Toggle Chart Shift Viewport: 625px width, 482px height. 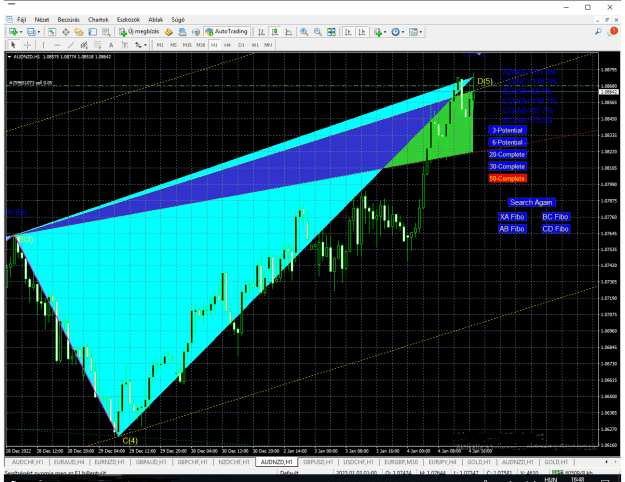click(361, 32)
